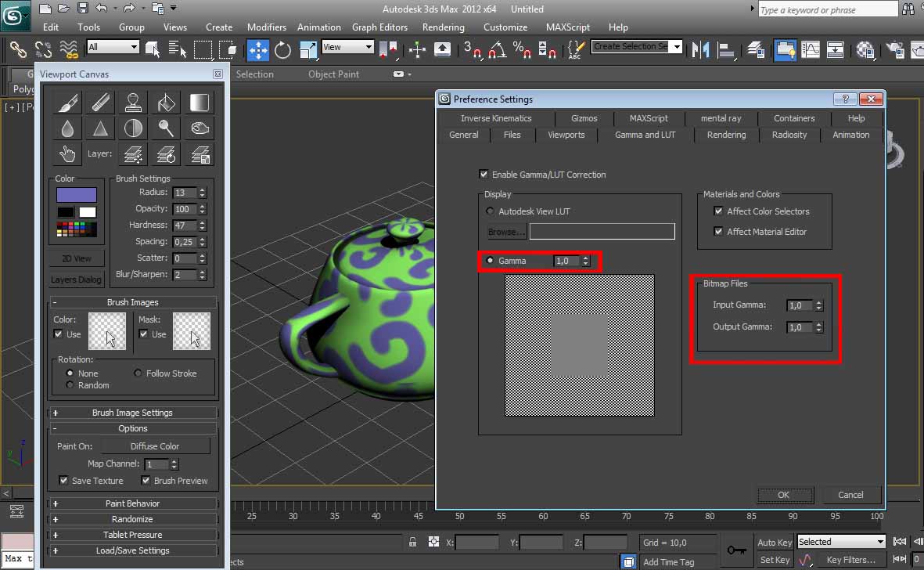Click the black color swatch

(66, 212)
